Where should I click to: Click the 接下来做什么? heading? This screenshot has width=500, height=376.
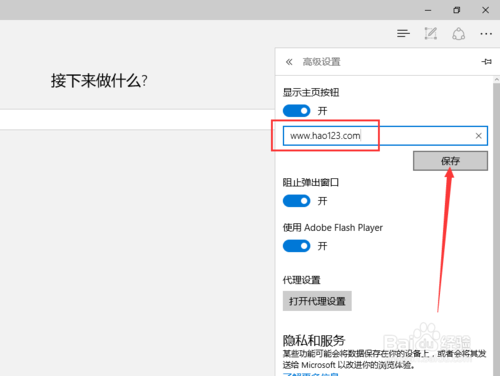coord(99,81)
